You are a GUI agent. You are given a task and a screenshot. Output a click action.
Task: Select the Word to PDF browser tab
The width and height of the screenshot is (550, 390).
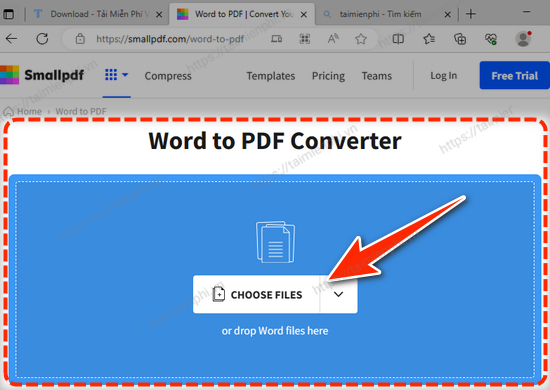pyautogui.click(x=242, y=14)
